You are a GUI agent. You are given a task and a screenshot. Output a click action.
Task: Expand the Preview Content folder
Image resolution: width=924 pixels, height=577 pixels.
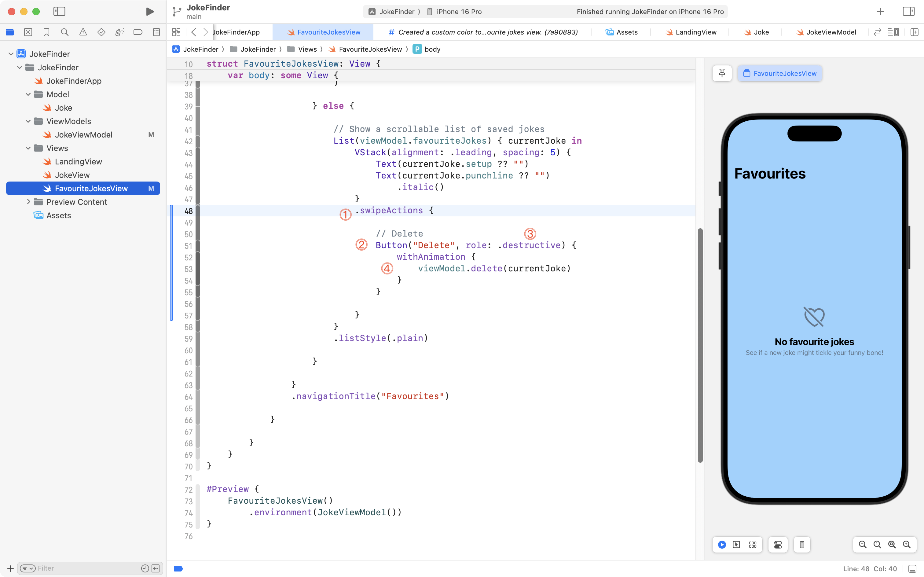tap(28, 202)
